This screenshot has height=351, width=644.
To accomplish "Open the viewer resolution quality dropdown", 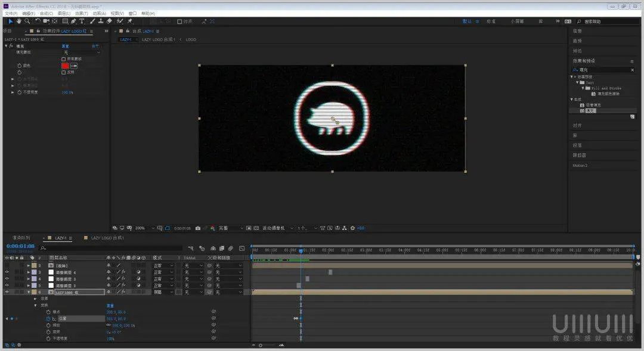I will 231,228.
